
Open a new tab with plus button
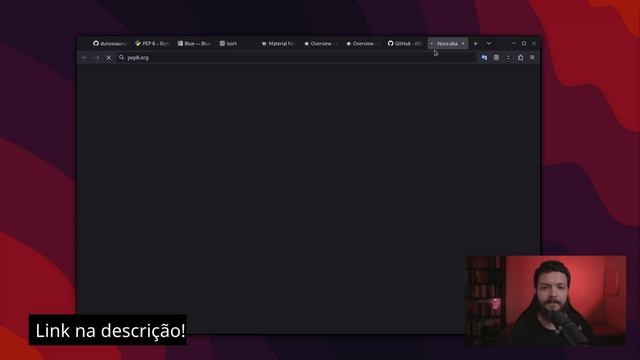(x=476, y=43)
